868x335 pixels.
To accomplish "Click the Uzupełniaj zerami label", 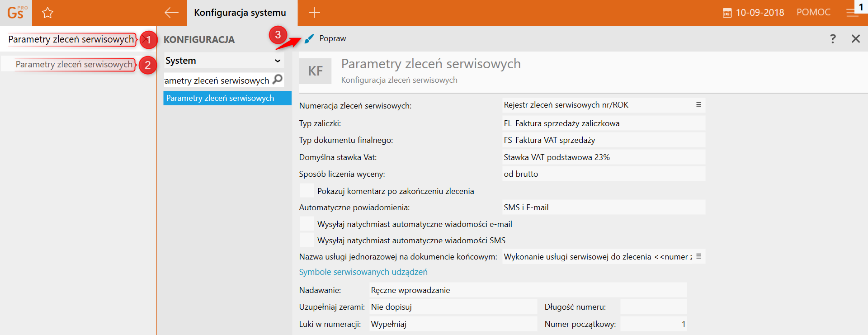I will tap(332, 307).
